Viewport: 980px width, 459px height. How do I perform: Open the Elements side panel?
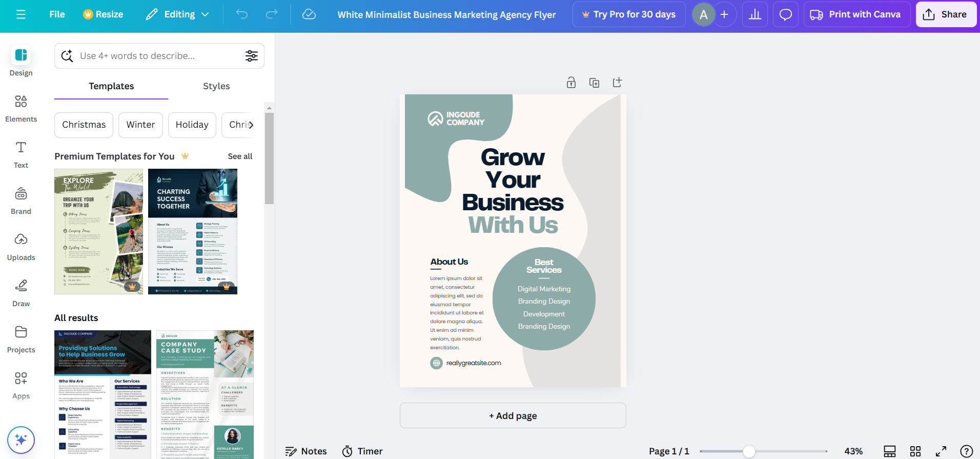click(21, 108)
